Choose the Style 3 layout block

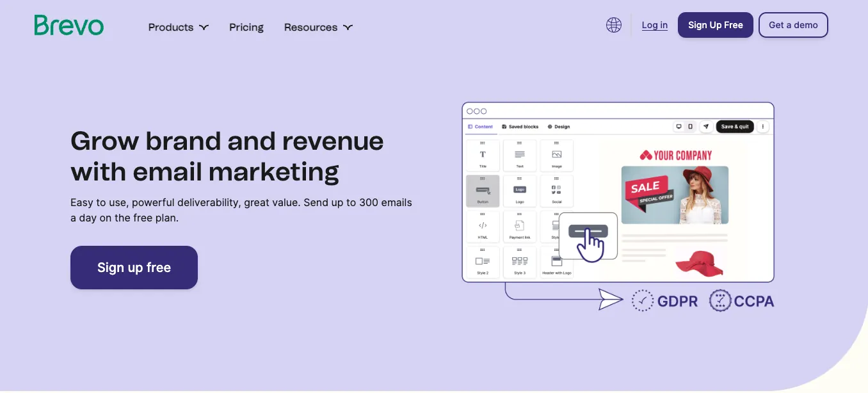520,262
